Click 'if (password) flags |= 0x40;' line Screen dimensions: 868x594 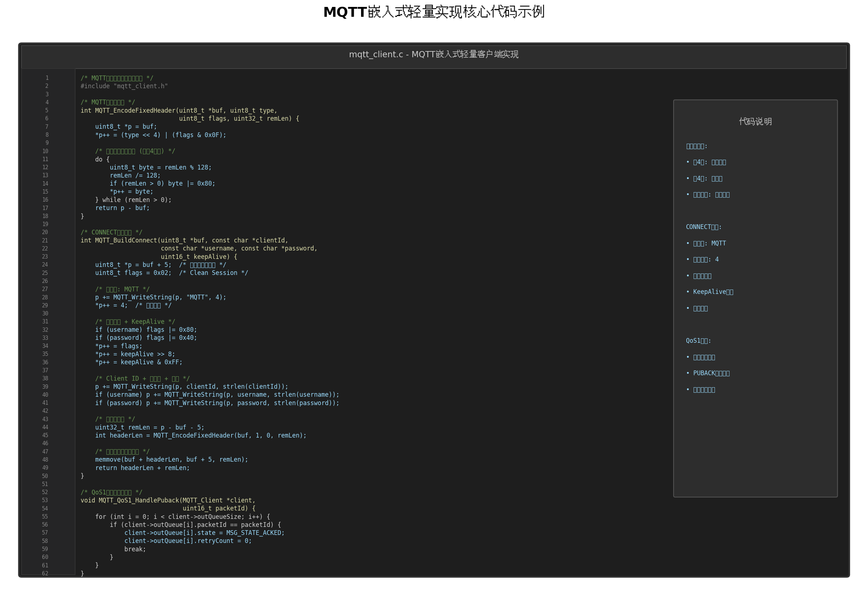click(146, 338)
